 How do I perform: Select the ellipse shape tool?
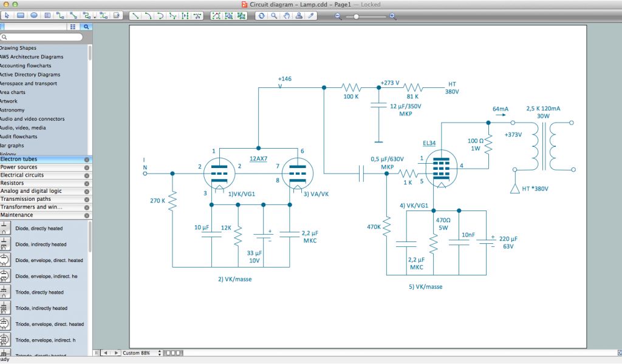point(34,16)
